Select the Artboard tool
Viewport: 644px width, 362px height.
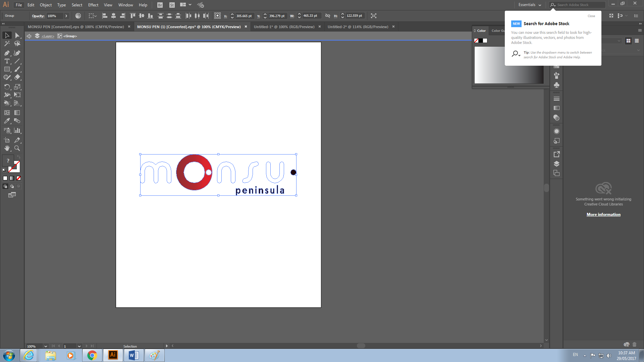coord(7,140)
